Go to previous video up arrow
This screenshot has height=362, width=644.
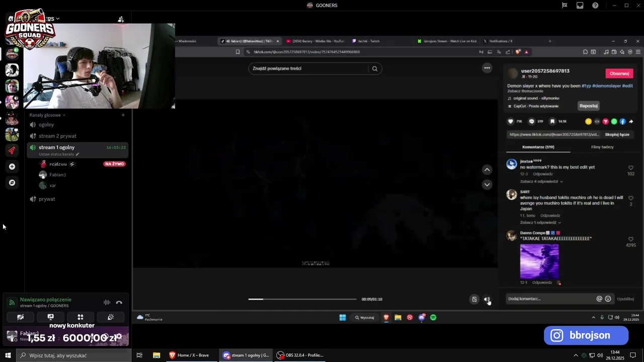pos(487,170)
